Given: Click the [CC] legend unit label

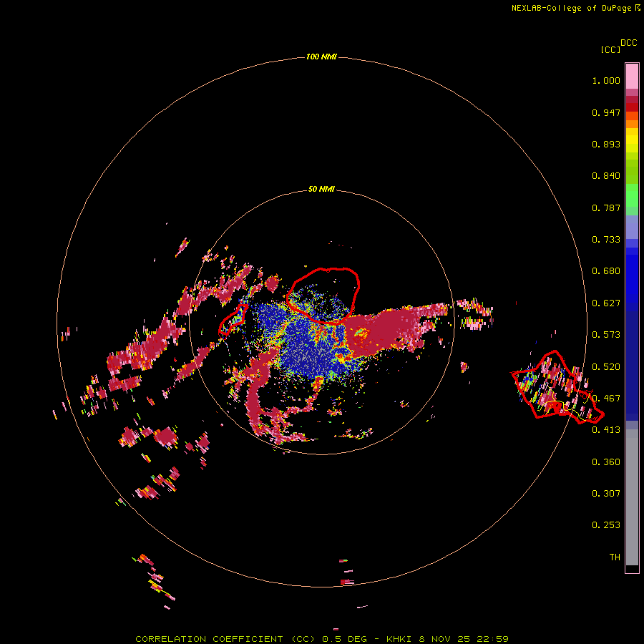Looking at the screenshot, I should click(610, 49).
